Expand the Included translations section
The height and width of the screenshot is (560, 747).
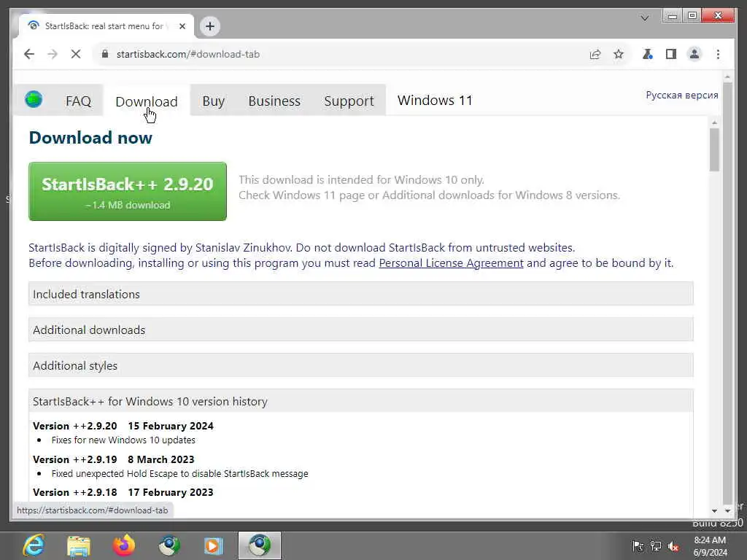[x=360, y=295]
